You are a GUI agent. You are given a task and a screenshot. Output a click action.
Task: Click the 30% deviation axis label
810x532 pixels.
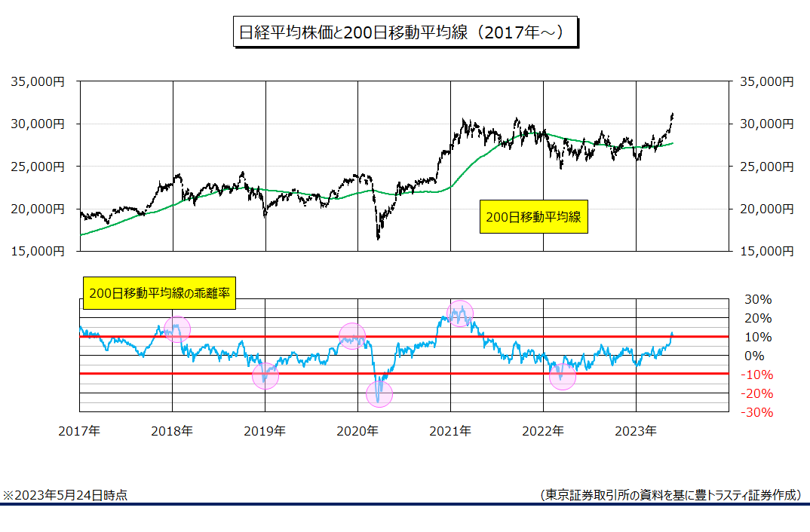click(758, 299)
